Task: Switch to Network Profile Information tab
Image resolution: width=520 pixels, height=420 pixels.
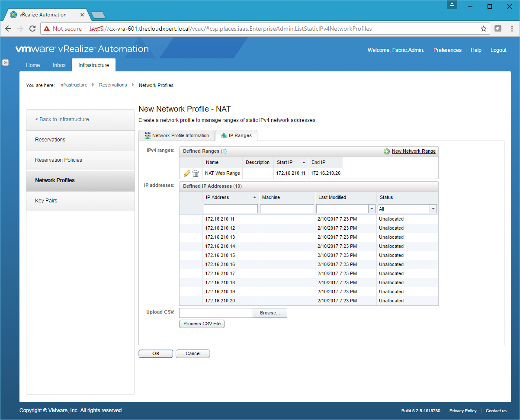Action: [177, 135]
